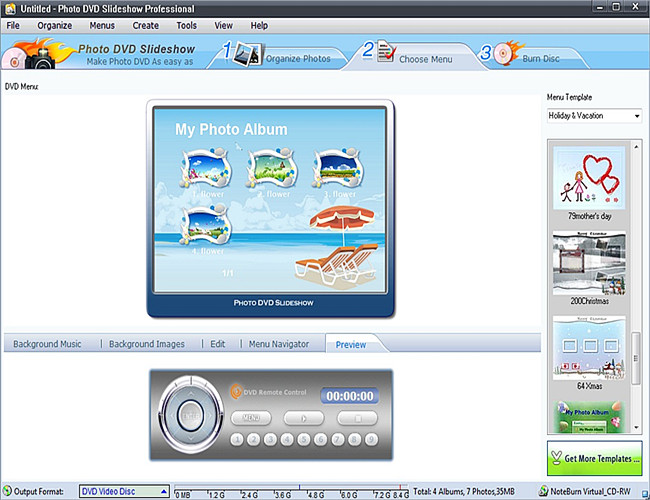Screen dimensions: 650x500
Task: Click the NoteBurn Virtual_CD-RW drive name text
Action: (x=590, y=491)
